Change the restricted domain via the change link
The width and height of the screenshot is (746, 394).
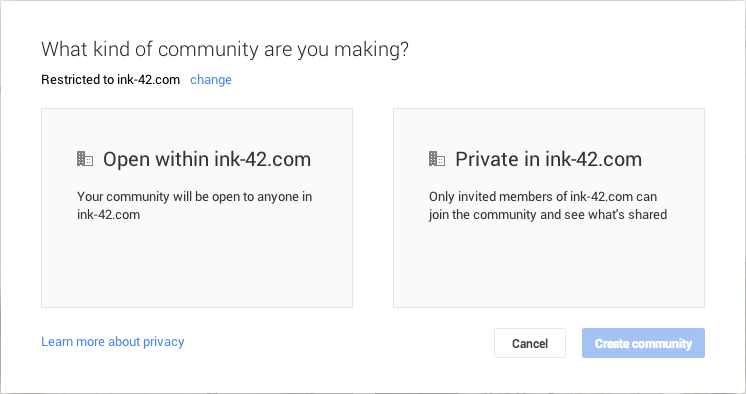point(211,79)
